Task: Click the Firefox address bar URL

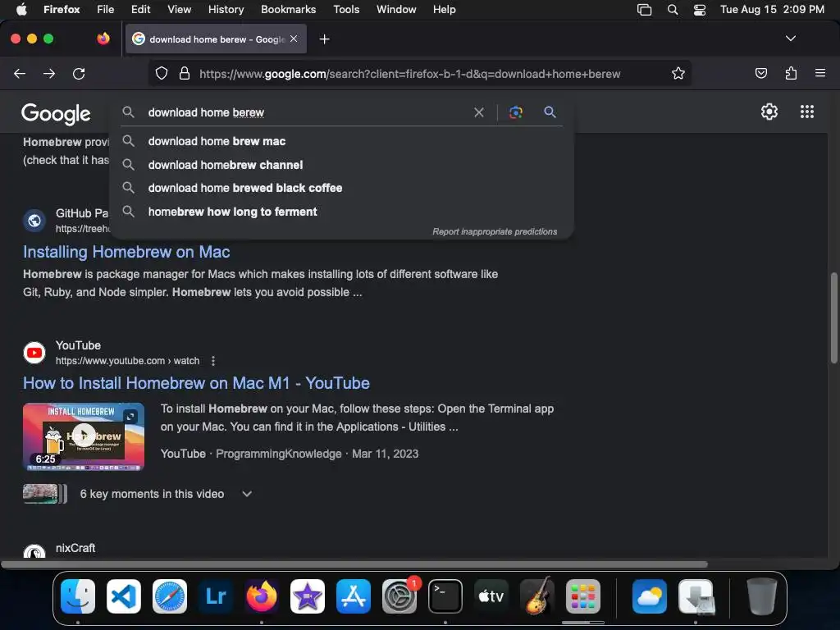Action: [x=410, y=74]
